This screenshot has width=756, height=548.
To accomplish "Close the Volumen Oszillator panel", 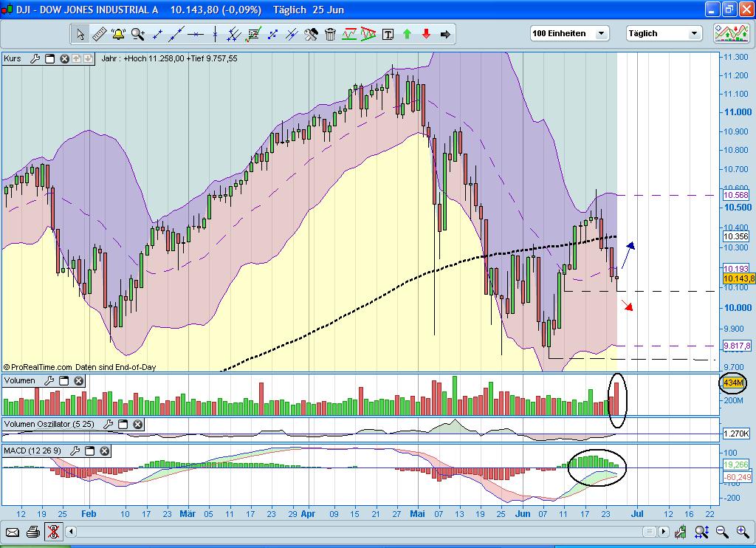I will (x=138, y=424).
